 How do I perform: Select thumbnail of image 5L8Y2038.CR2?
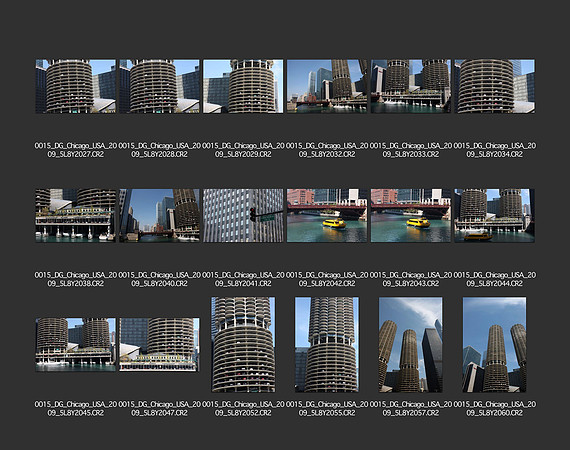pyautogui.click(x=76, y=215)
